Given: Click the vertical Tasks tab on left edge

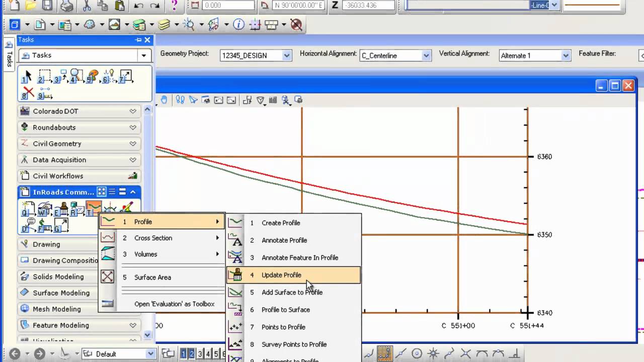Looking at the screenshot, I should [9, 54].
